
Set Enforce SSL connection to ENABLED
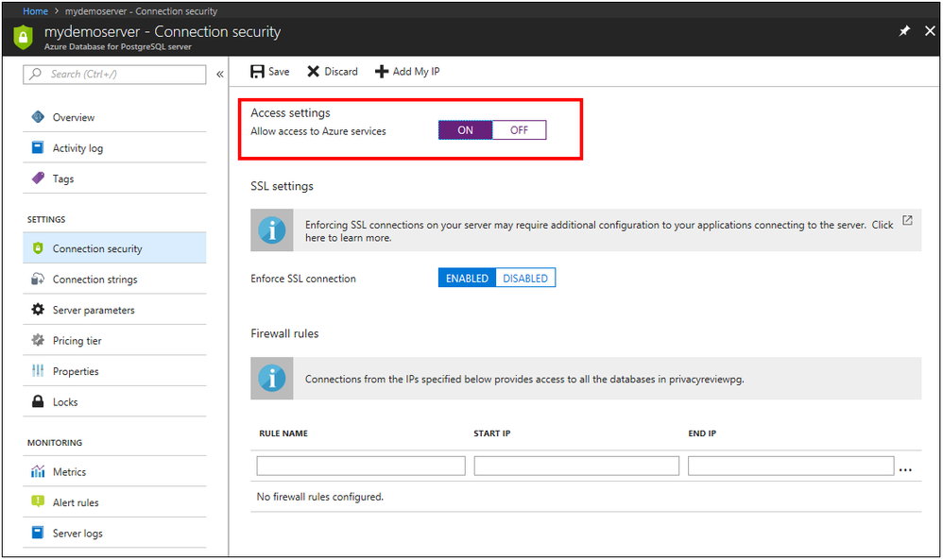point(468,279)
